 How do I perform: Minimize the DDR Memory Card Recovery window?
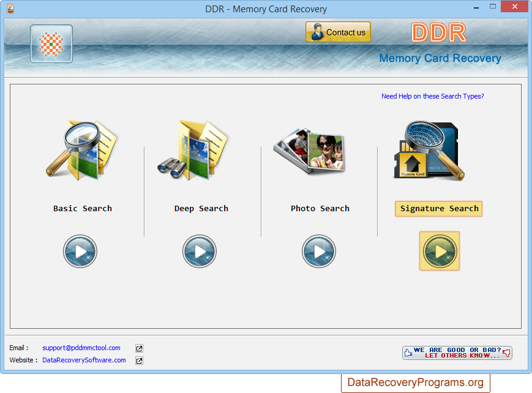coord(476,7)
